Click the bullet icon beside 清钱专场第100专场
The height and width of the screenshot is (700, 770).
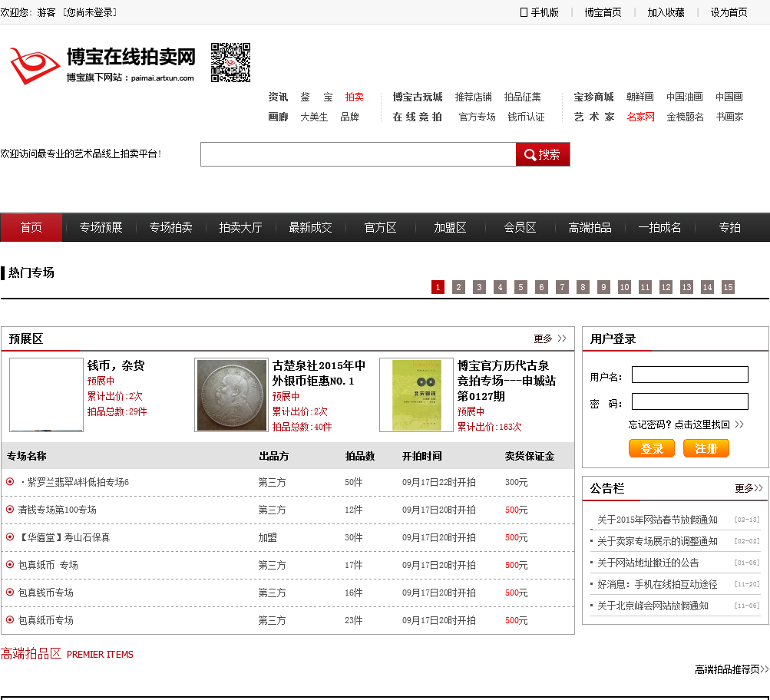(10, 509)
